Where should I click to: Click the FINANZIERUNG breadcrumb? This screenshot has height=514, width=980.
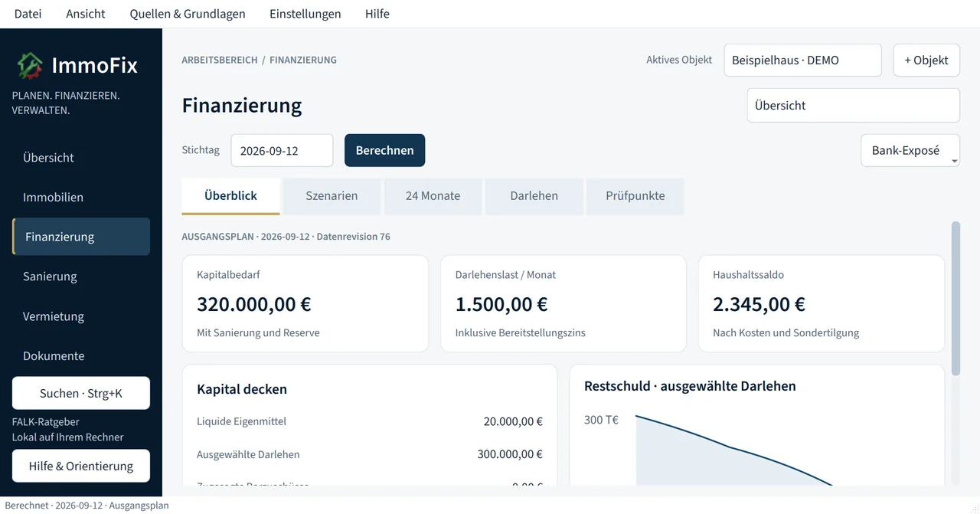(303, 60)
